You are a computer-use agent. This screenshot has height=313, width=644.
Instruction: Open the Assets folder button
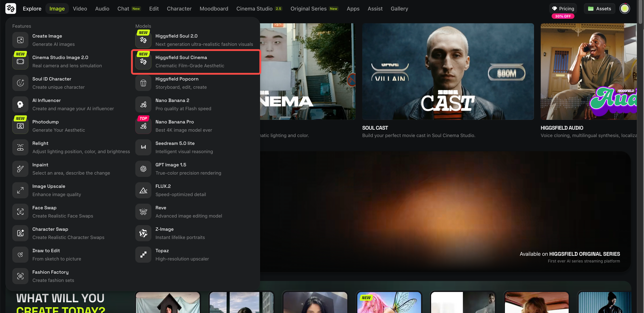pyautogui.click(x=599, y=8)
